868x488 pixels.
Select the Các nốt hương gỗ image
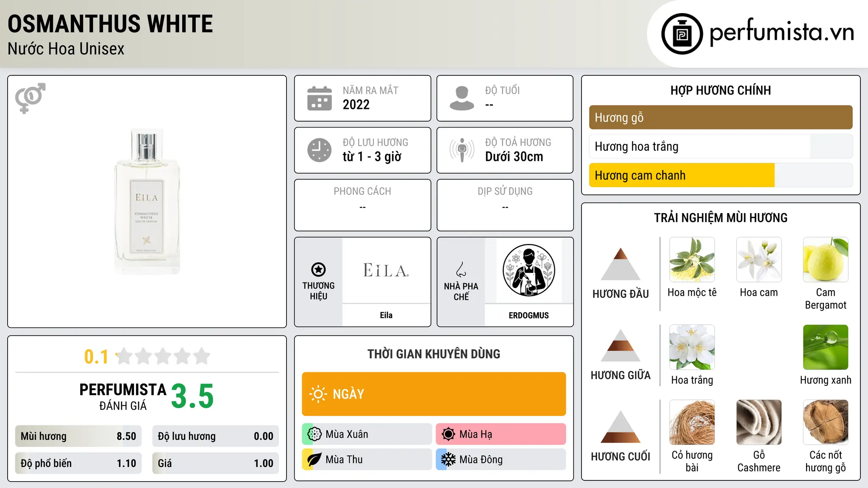pyautogui.click(x=826, y=422)
